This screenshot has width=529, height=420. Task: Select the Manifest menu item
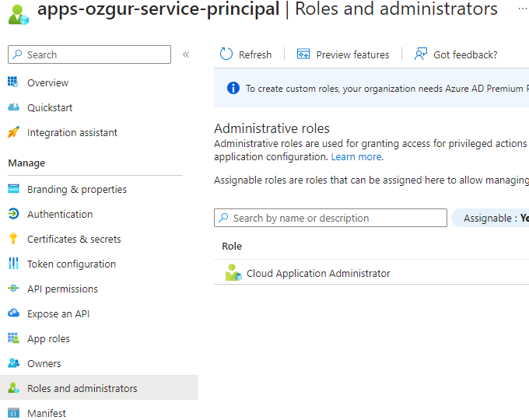click(x=47, y=413)
